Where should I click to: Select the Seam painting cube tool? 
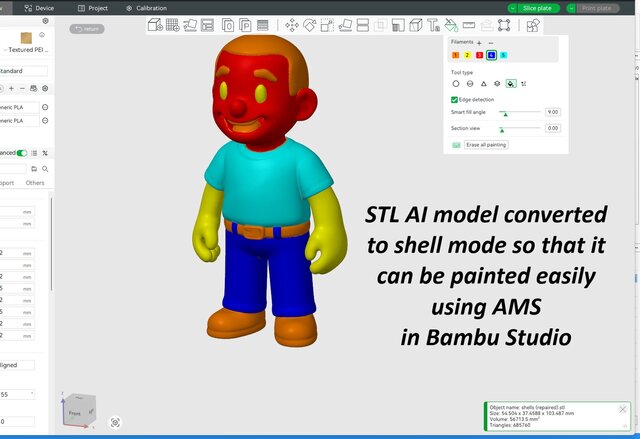click(x=416, y=25)
